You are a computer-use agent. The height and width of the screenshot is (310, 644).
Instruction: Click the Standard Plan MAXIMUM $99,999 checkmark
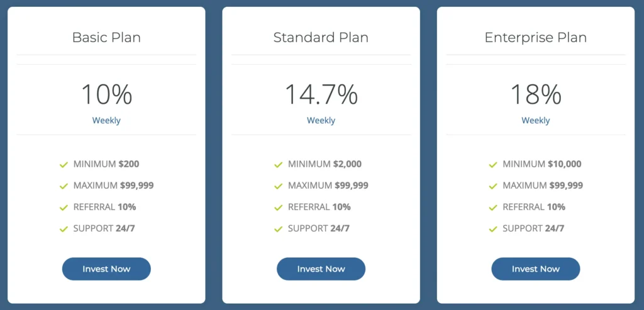pos(279,186)
